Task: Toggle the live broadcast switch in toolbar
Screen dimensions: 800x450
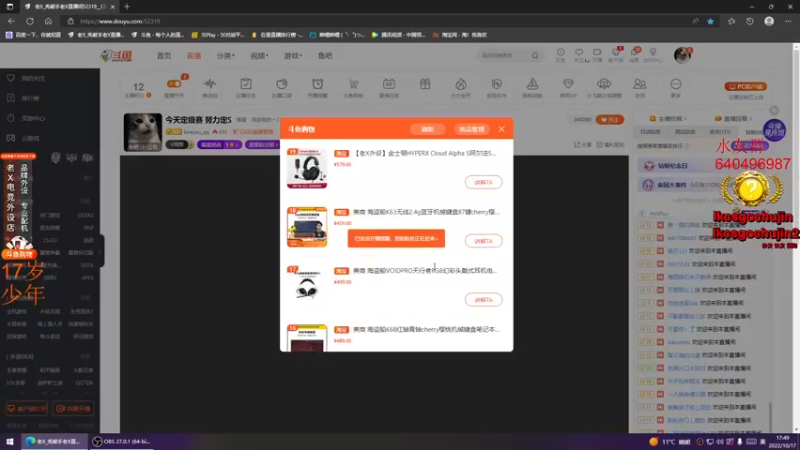Action: (x=174, y=84)
